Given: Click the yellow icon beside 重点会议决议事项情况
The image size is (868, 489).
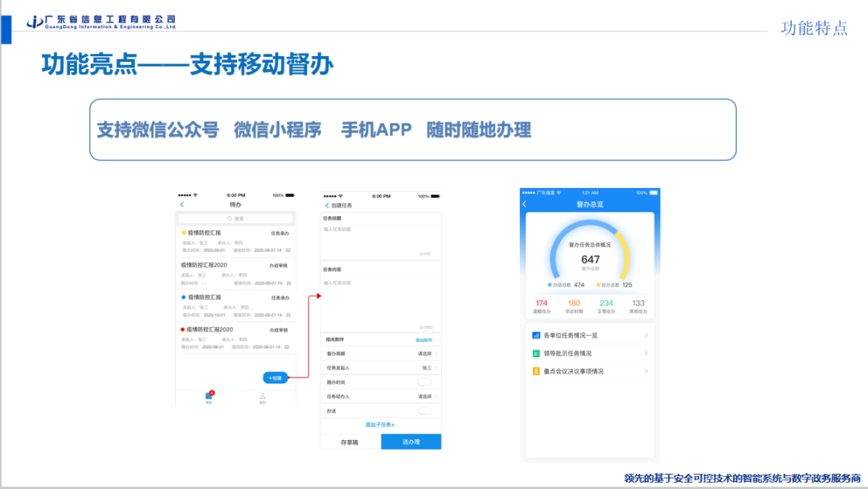Looking at the screenshot, I should pyautogui.click(x=535, y=370).
